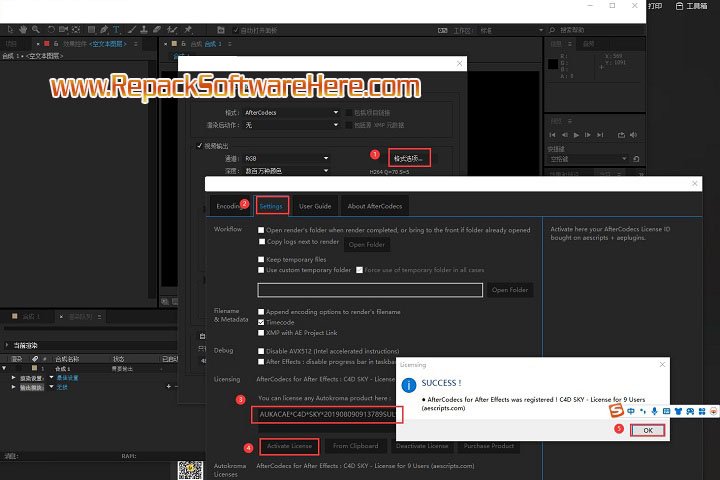The image size is (720, 480).
Task: Select the Puppet Pin tool
Action: pos(188,30)
